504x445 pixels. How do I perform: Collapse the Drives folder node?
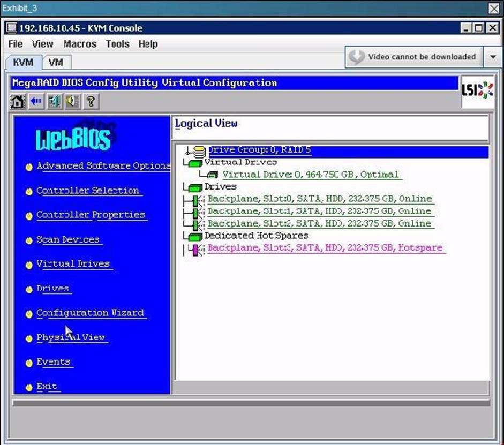(x=192, y=187)
